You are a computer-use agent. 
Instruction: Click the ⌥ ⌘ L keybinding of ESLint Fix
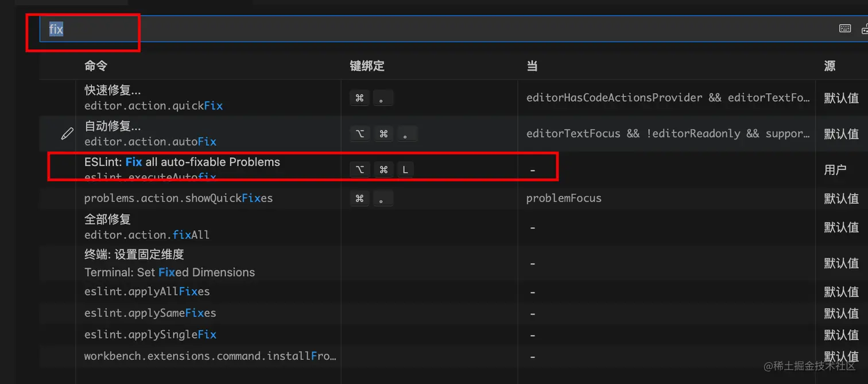point(382,169)
